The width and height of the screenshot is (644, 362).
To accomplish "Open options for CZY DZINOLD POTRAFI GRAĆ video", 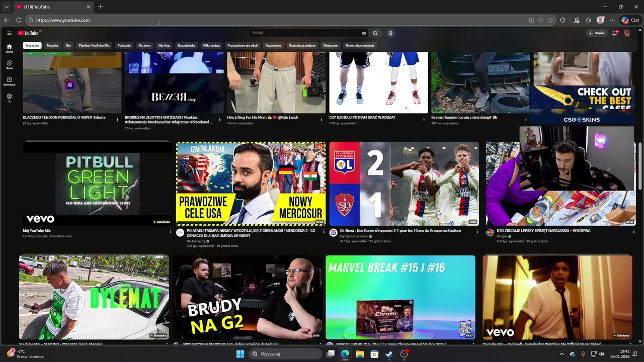I will pos(424,120).
